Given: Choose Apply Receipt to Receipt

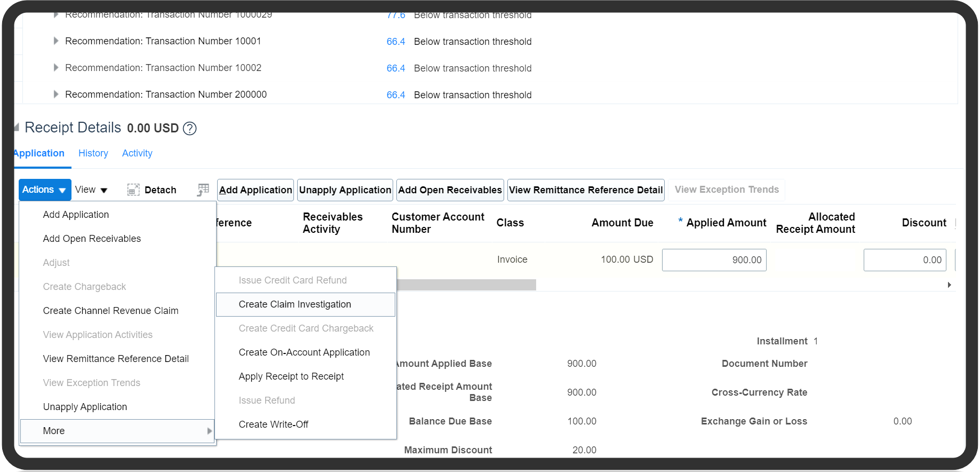Looking at the screenshot, I should [x=291, y=376].
